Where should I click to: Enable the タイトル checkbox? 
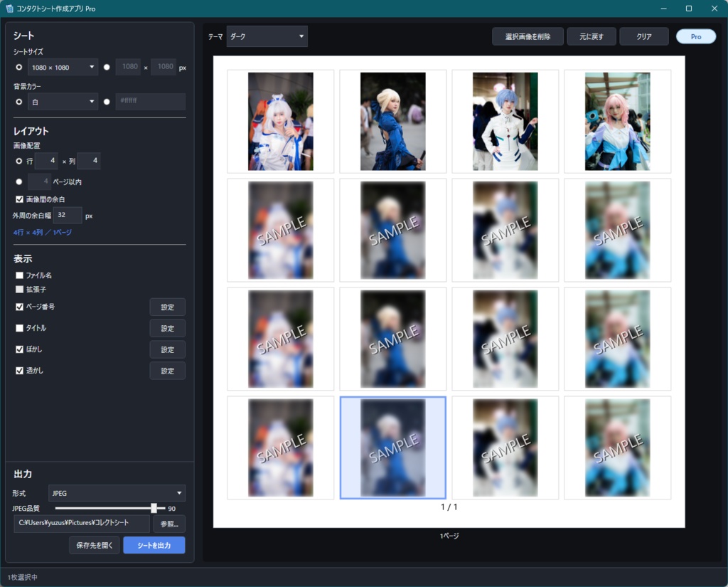(x=19, y=328)
